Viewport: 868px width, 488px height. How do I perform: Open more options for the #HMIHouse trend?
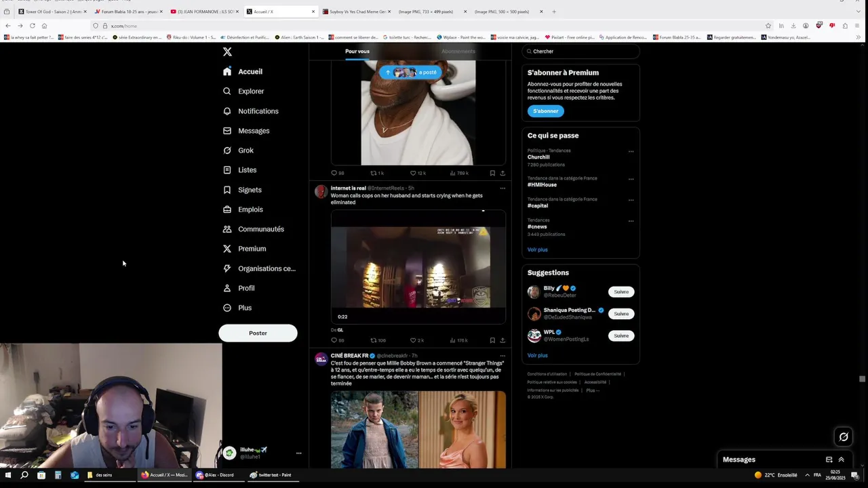point(631,179)
